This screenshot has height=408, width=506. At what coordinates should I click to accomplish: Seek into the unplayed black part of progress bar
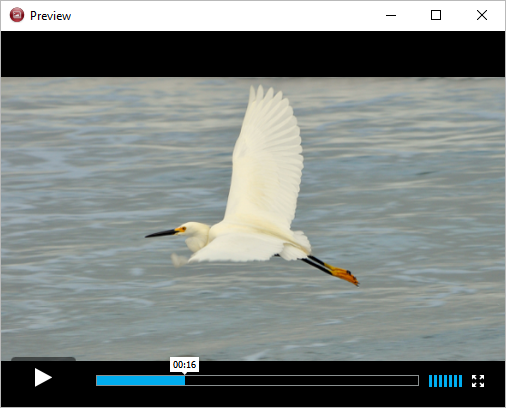tap(302, 380)
